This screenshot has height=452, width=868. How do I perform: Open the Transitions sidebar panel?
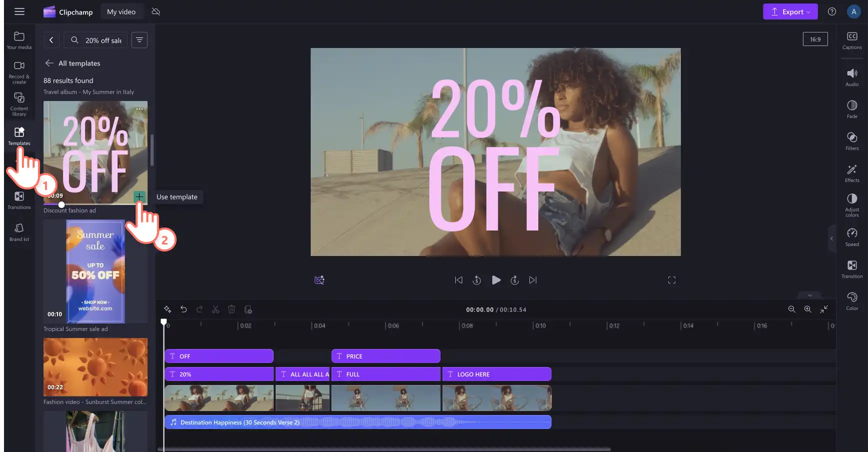tap(19, 200)
